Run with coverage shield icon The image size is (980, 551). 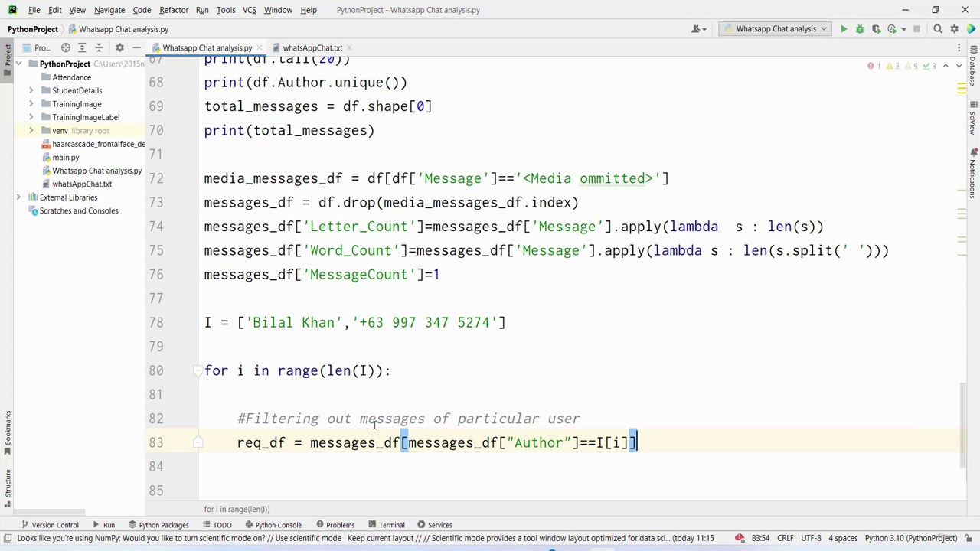877,29
